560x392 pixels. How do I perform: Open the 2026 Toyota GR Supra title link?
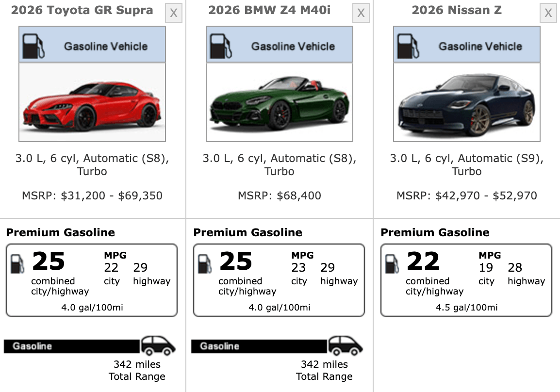[83, 9]
